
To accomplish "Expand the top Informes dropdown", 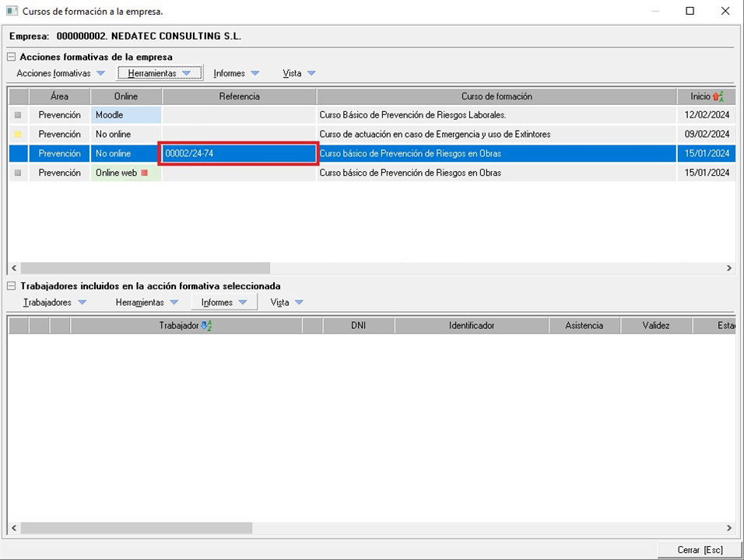I will 237,73.
